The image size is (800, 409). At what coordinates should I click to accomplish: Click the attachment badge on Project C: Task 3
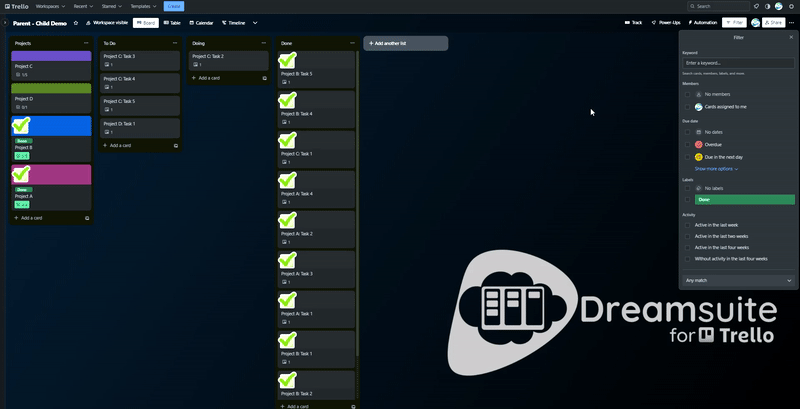click(109, 65)
